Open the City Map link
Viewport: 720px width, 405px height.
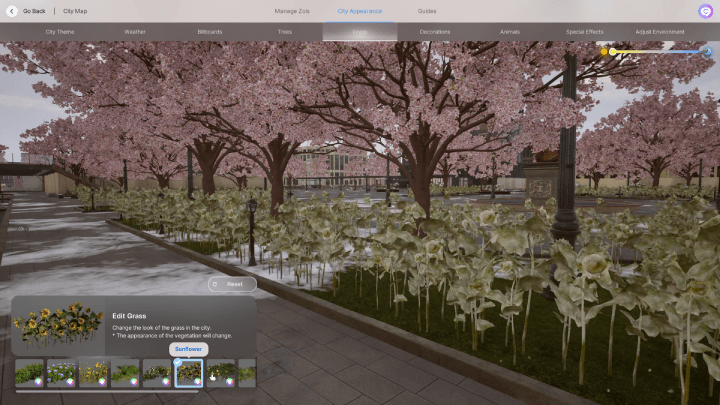point(75,11)
